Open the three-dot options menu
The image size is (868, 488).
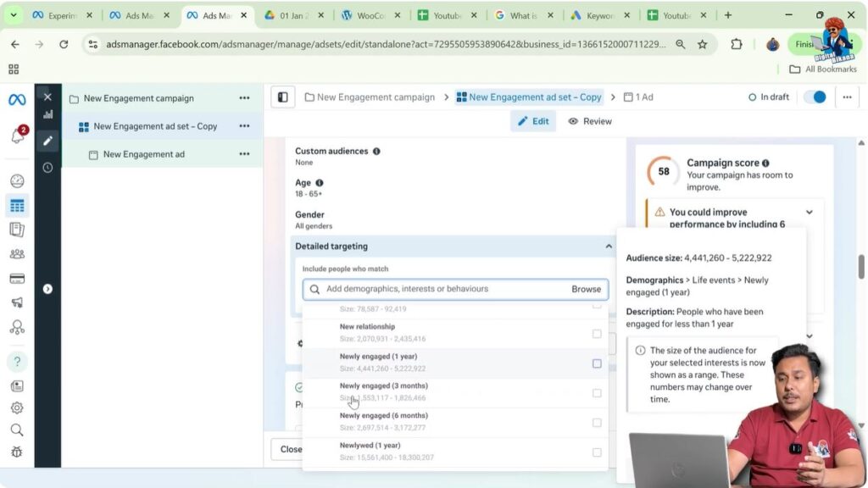tap(847, 97)
